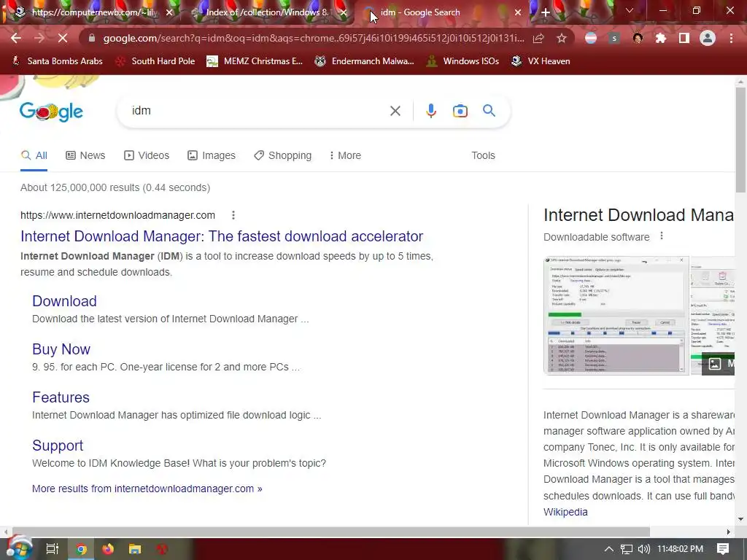Open the Santa Bombs Arabs bookmark
The image size is (747, 560).
(57, 61)
